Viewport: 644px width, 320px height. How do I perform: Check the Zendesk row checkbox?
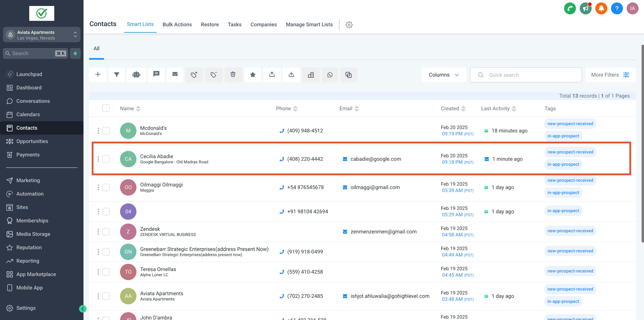point(106,231)
